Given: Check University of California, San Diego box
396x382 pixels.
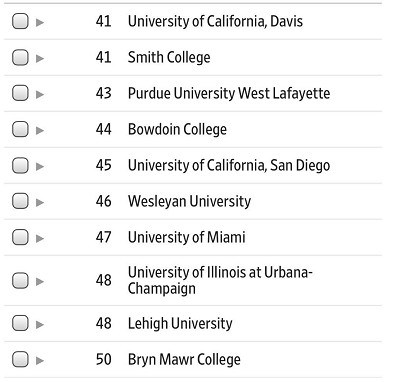Looking at the screenshot, I should tap(20, 165).
